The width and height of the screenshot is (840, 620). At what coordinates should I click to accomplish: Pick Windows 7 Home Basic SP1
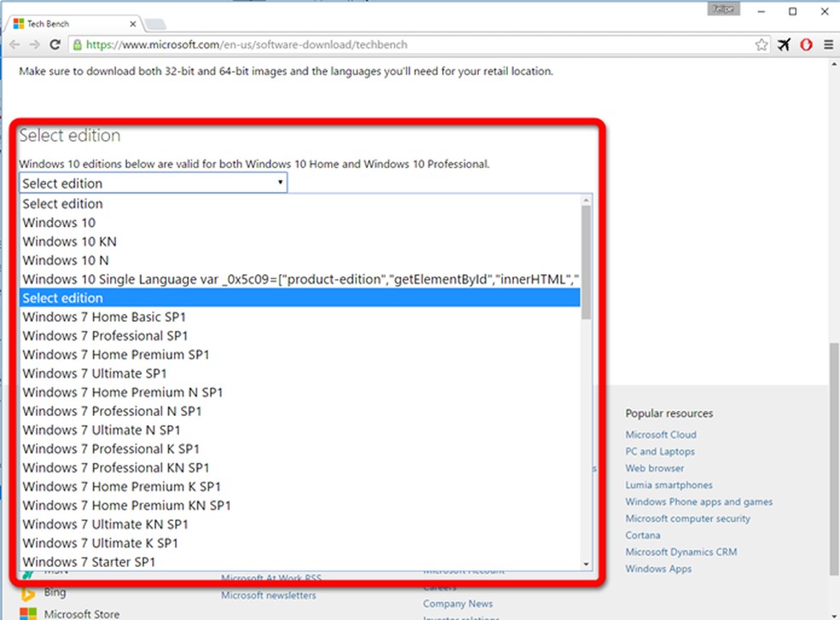(300, 317)
